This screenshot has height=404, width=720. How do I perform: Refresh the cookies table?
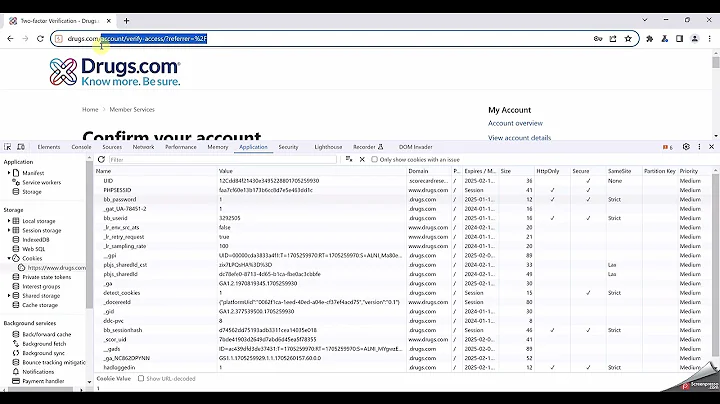click(x=101, y=159)
